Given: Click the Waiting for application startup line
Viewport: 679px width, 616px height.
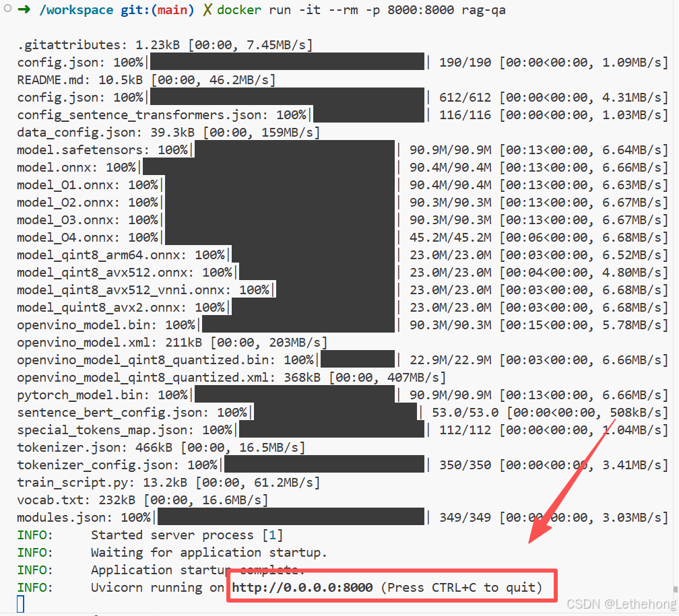Looking at the screenshot, I should click(209, 552).
